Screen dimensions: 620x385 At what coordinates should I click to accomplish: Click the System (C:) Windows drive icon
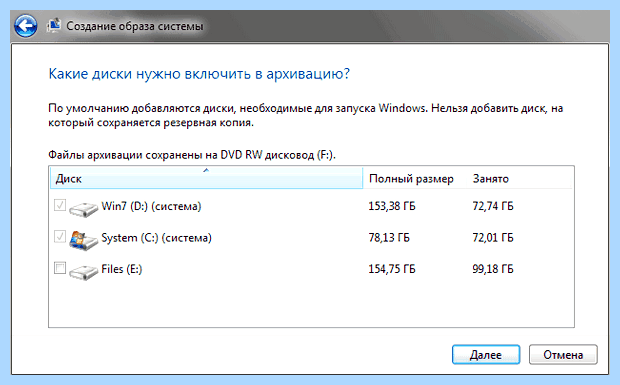click(83, 240)
